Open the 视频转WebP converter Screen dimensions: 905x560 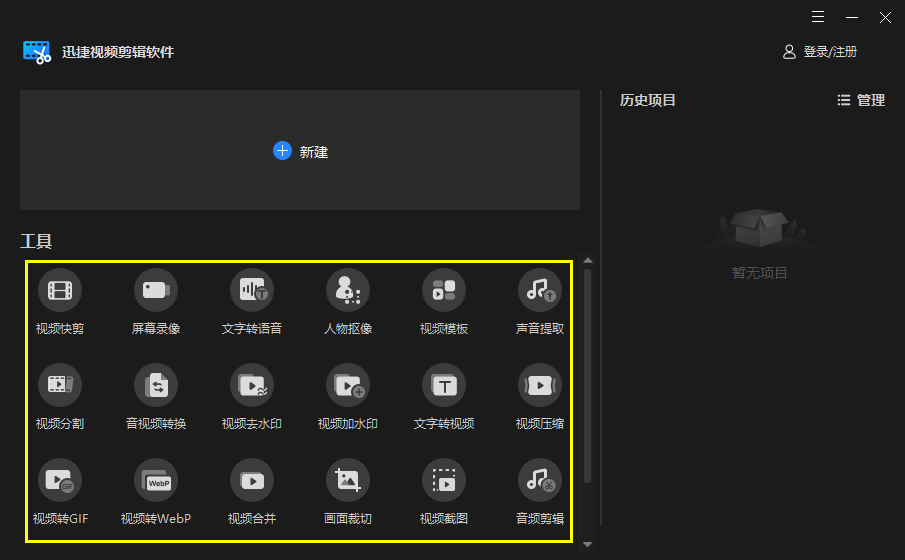pos(156,481)
